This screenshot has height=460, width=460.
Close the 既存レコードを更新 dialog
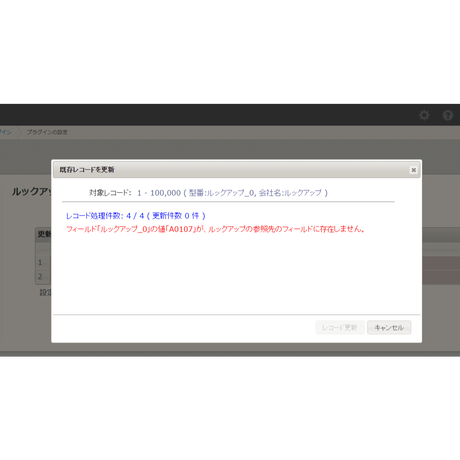click(413, 170)
